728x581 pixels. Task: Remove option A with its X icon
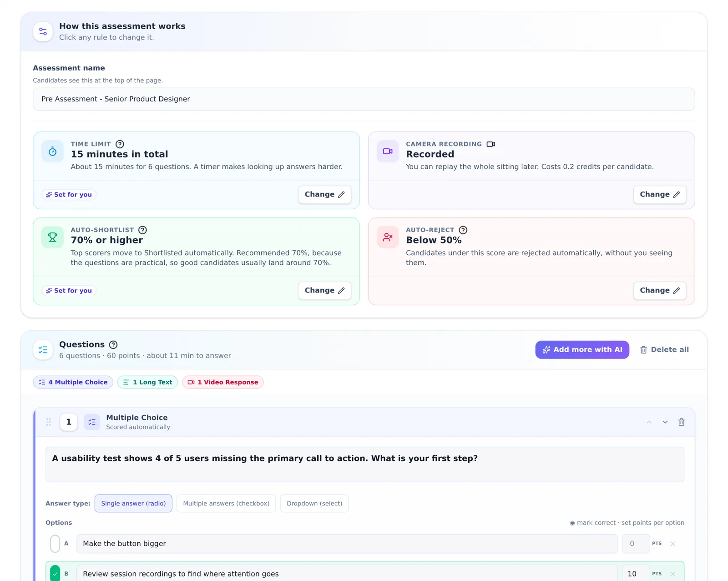672,544
